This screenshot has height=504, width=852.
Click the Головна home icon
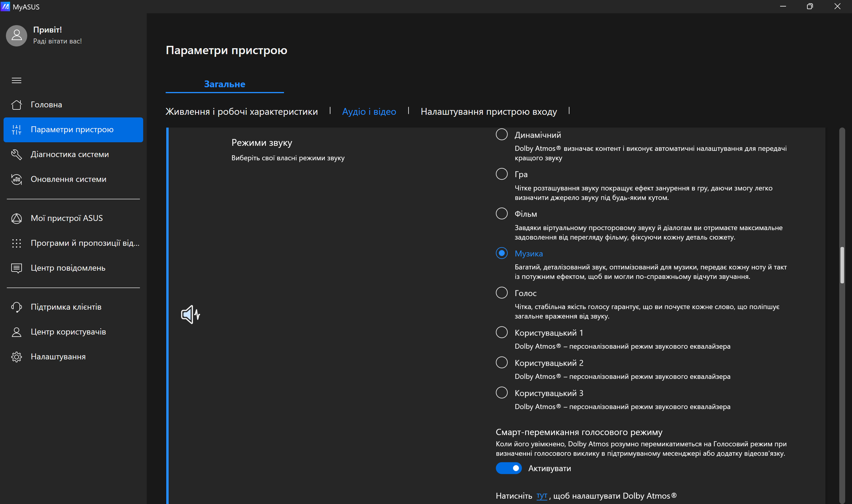[x=16, y=105]
